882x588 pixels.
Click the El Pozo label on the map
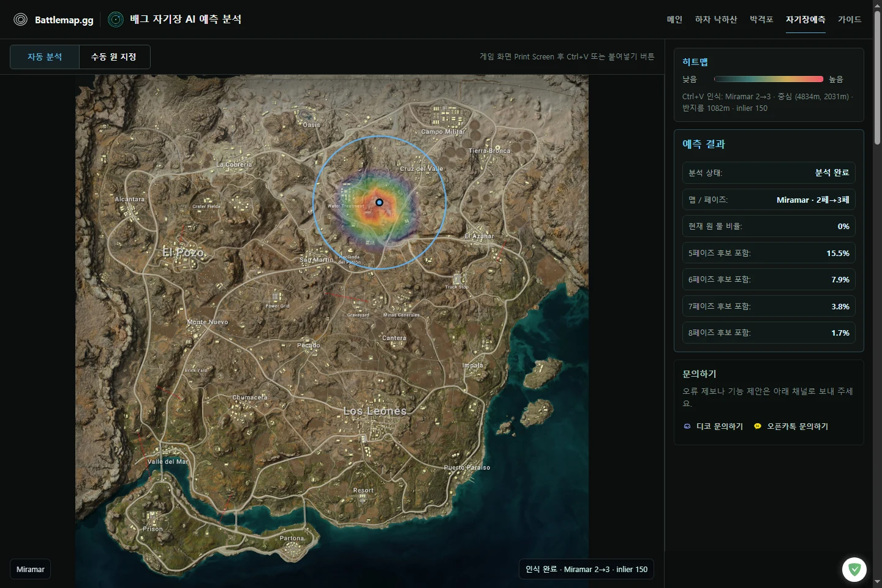click(x=183, y=252)
